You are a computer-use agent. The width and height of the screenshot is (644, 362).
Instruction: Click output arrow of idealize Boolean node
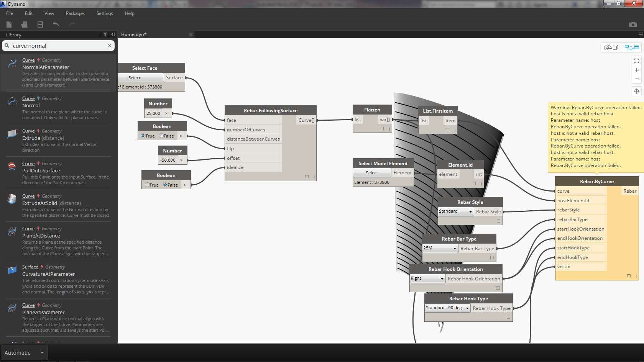point(185,185)
